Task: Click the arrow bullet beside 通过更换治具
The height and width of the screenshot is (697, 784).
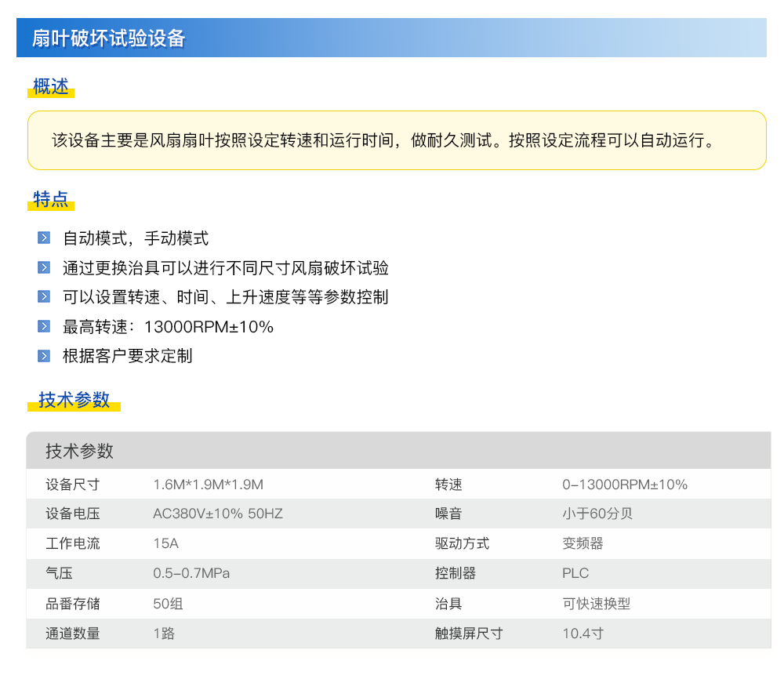Action: coord(44,267)
